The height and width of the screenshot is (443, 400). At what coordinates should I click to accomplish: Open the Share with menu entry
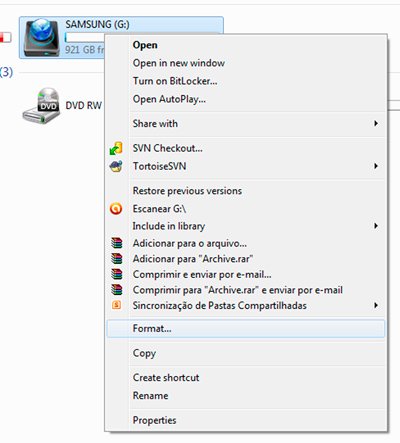click(246, 124)
